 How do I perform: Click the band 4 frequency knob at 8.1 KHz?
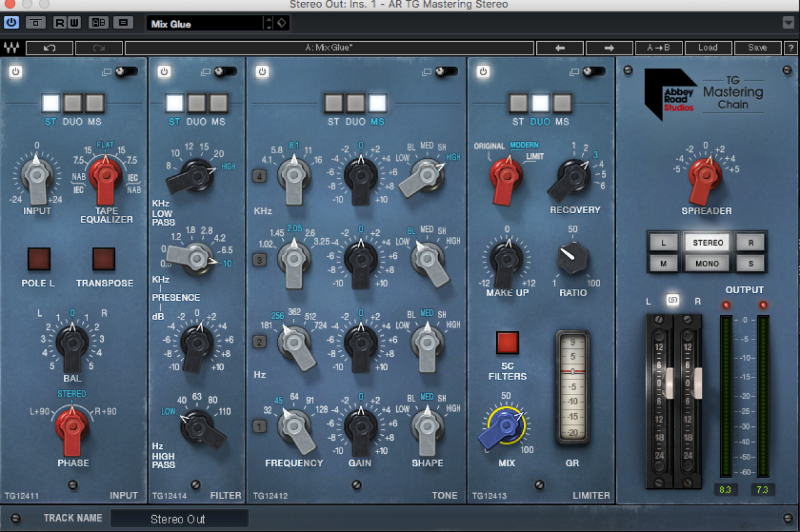click(x=294, y=175)
